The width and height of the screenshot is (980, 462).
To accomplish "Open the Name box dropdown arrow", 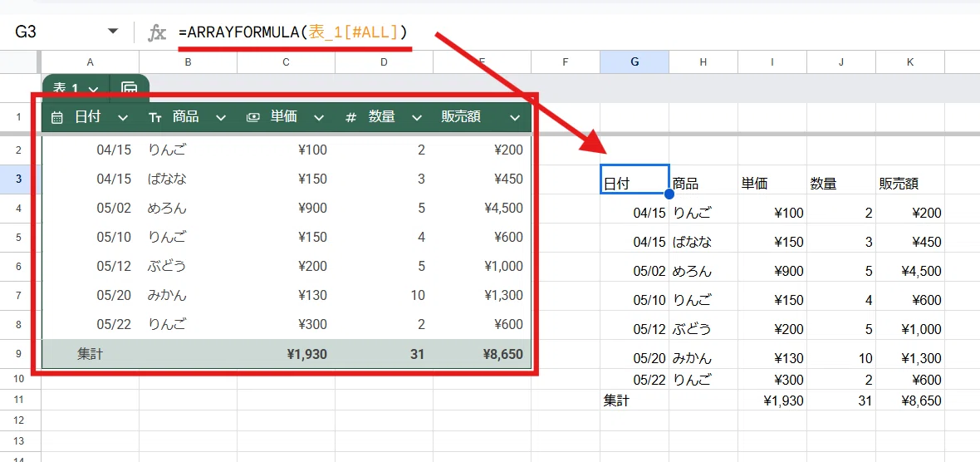I will pos(113,32).
